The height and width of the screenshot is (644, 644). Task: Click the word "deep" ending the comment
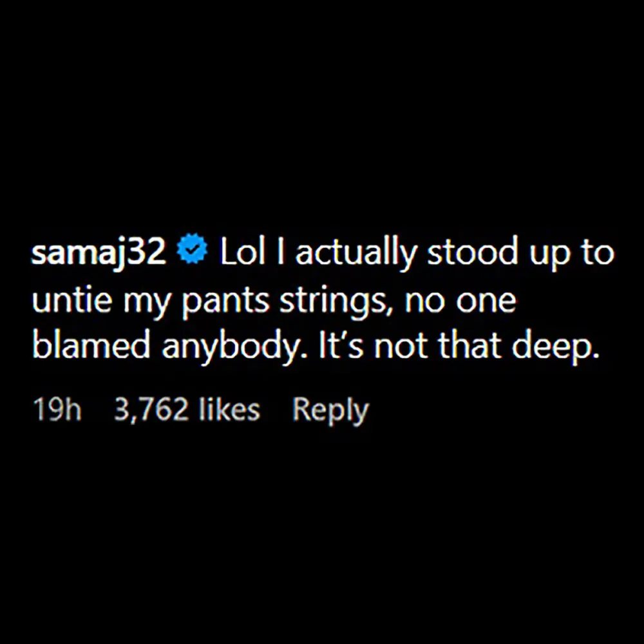(x=555, y=348)
